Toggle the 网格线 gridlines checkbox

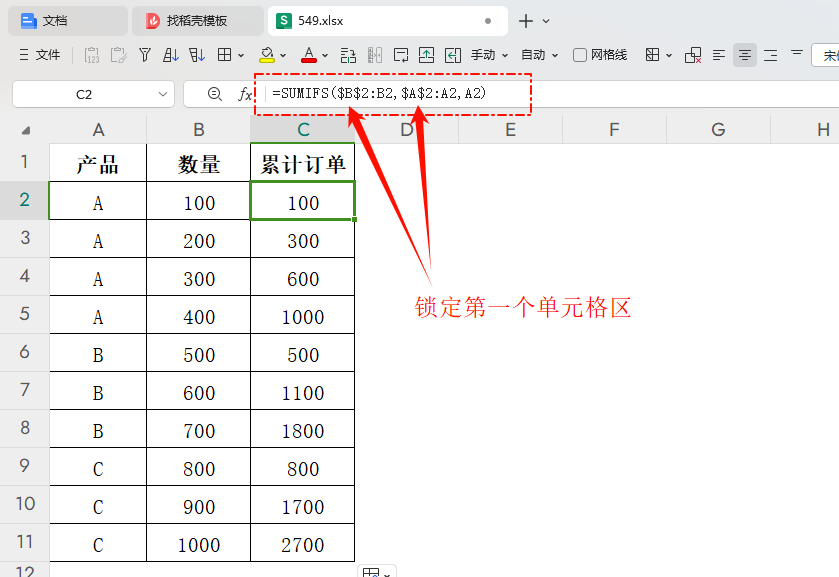[579, 55]
